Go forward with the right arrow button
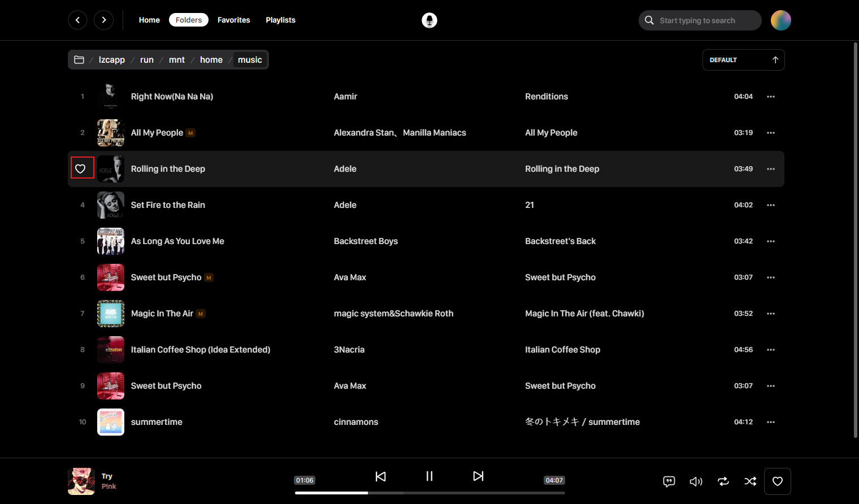The height and width of the screenshot is (504, 859). 103,20
